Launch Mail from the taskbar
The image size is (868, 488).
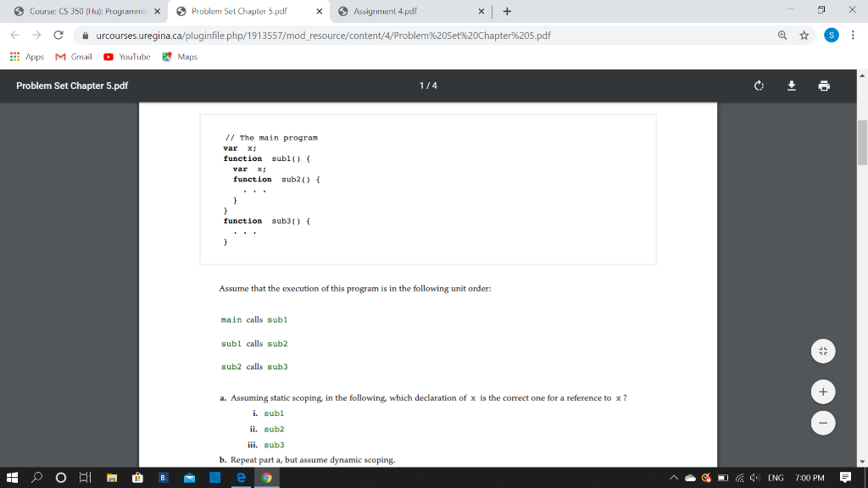tap(190, 479)
